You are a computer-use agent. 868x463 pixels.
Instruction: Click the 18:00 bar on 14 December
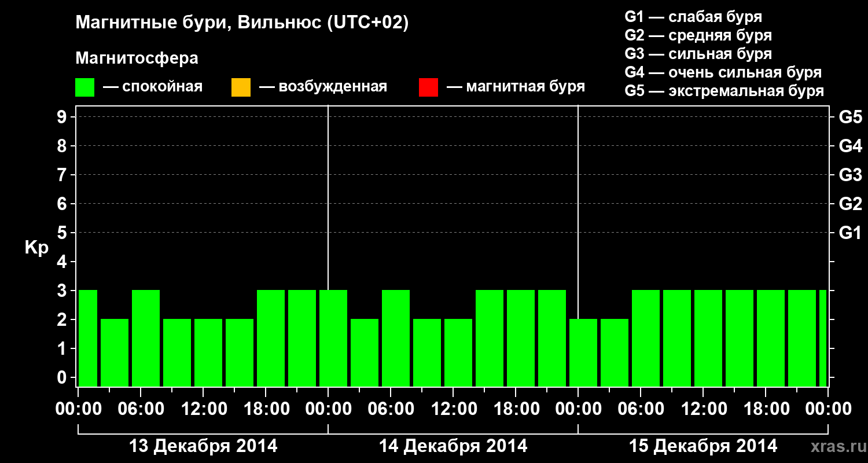click(x=521, y=338)
